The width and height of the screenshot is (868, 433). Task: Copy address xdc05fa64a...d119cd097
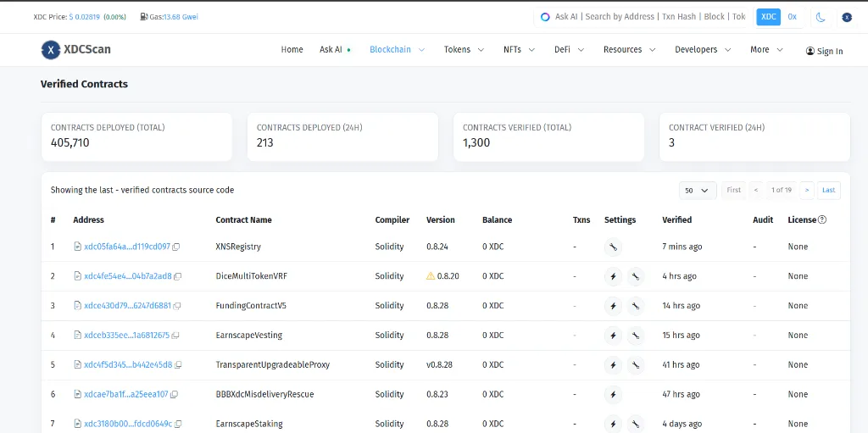[x=176, y=247]
